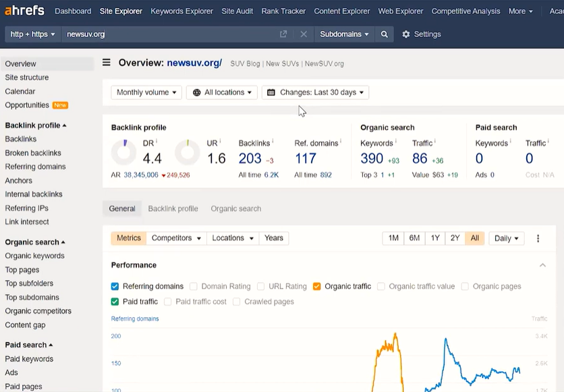Clear the URL input with X icon
The height and width of the screenshot is (392, 564).
click(304, 34)
